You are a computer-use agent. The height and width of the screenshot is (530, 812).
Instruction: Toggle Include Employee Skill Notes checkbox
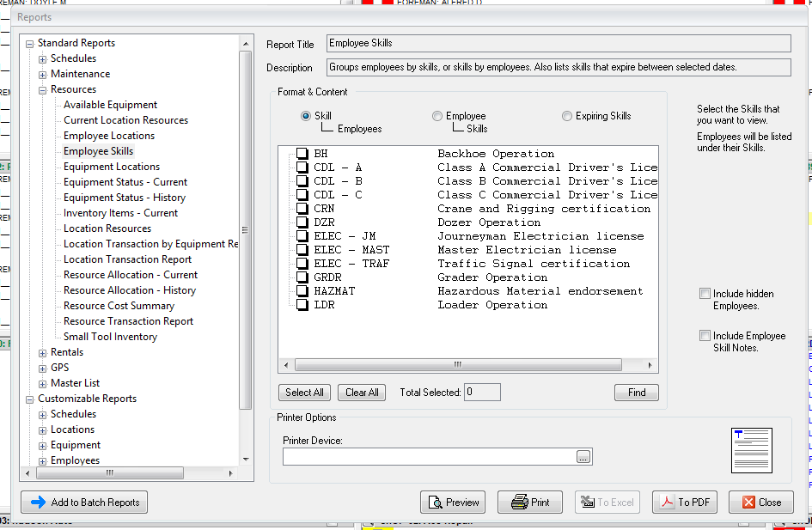click(705, 336)
